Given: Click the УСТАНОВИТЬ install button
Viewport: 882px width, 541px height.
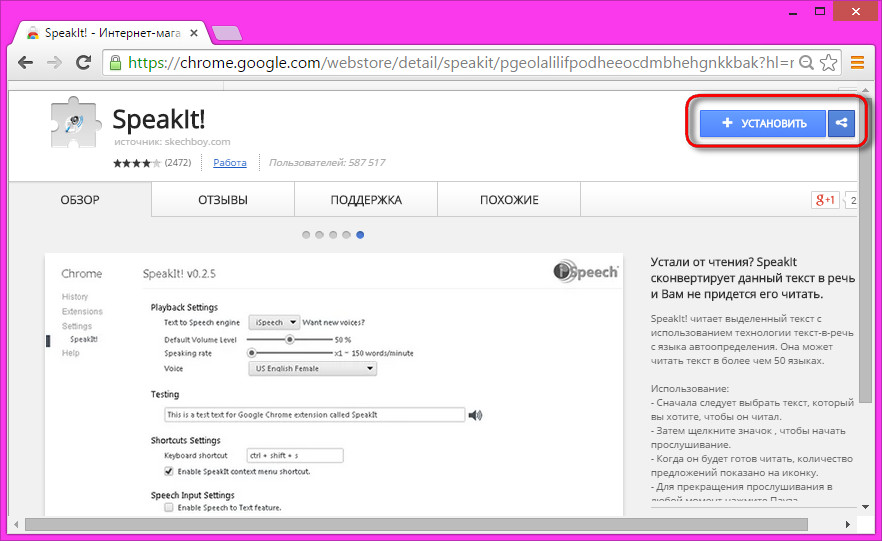Looking at the screenshot, I should click(x=763, y=123).
